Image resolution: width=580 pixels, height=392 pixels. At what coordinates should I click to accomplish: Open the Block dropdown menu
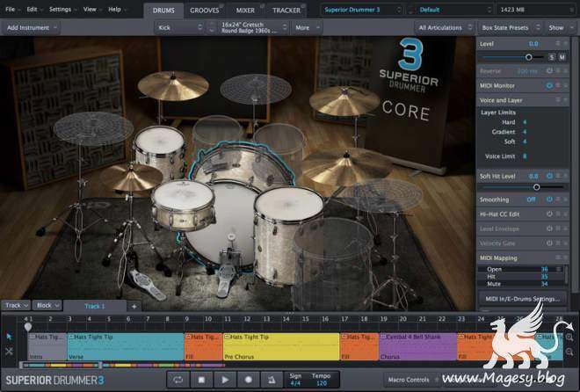tap(47, 306)
